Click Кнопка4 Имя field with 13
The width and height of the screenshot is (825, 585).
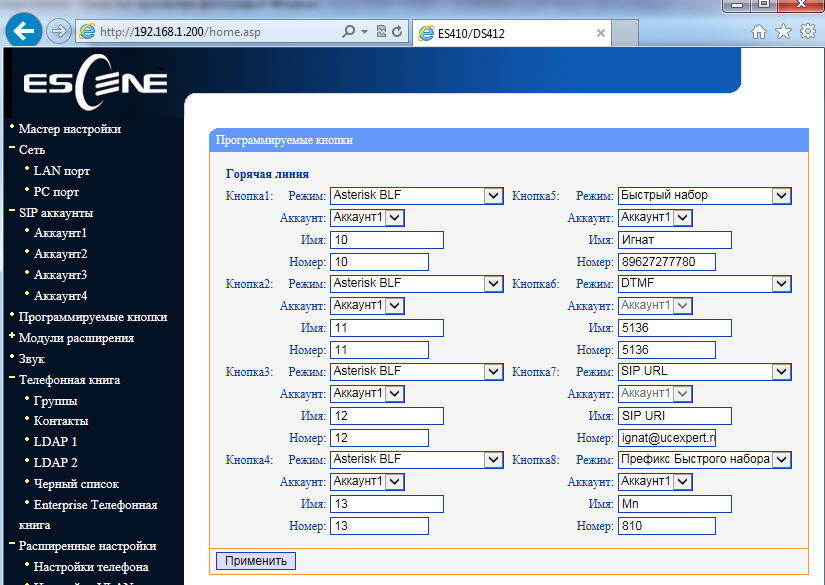tap(387, 503)
